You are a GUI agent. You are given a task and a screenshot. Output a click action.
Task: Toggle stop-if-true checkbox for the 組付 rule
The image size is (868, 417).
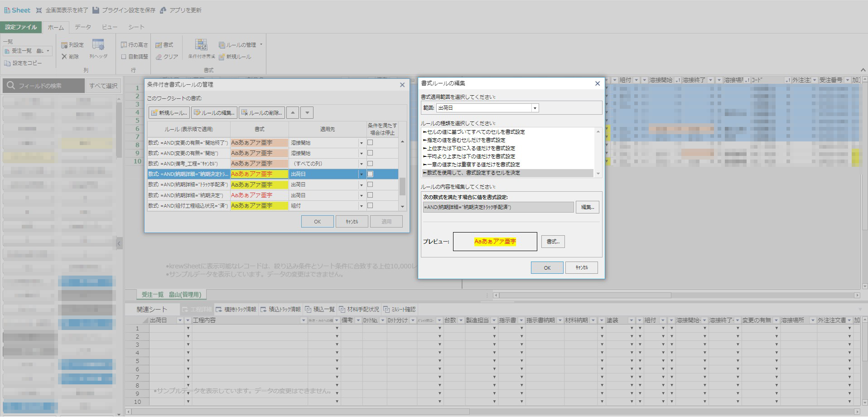(370, 206)
